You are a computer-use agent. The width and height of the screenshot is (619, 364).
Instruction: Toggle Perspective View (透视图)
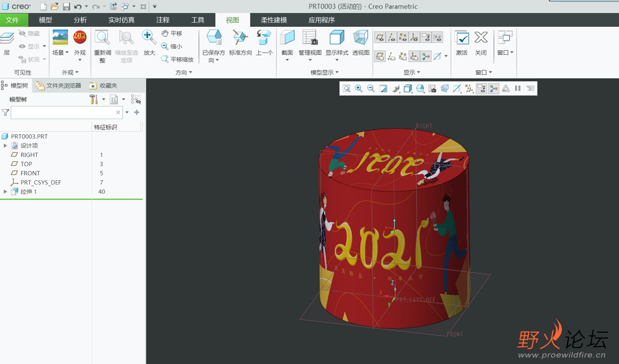point(360,43)
